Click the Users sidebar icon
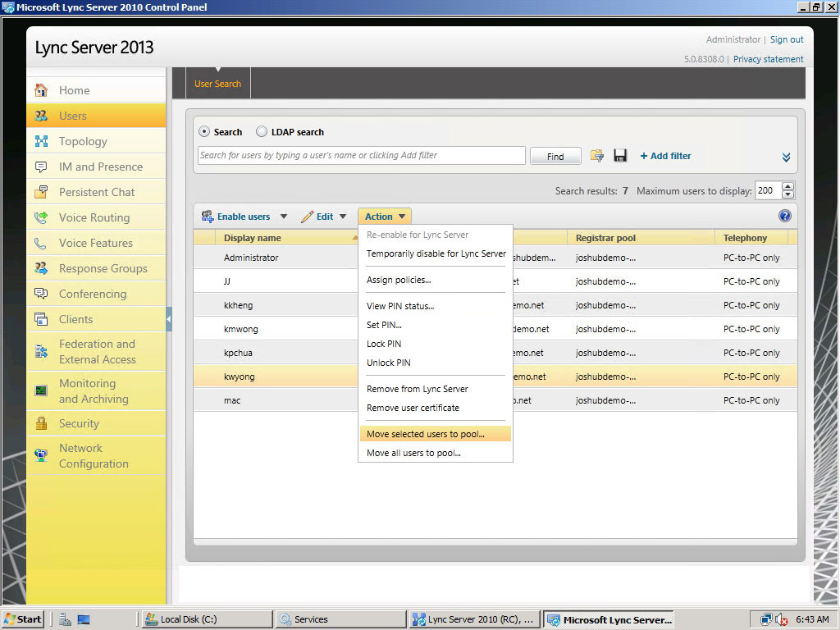The image size is (840, 630). [41, 116]
